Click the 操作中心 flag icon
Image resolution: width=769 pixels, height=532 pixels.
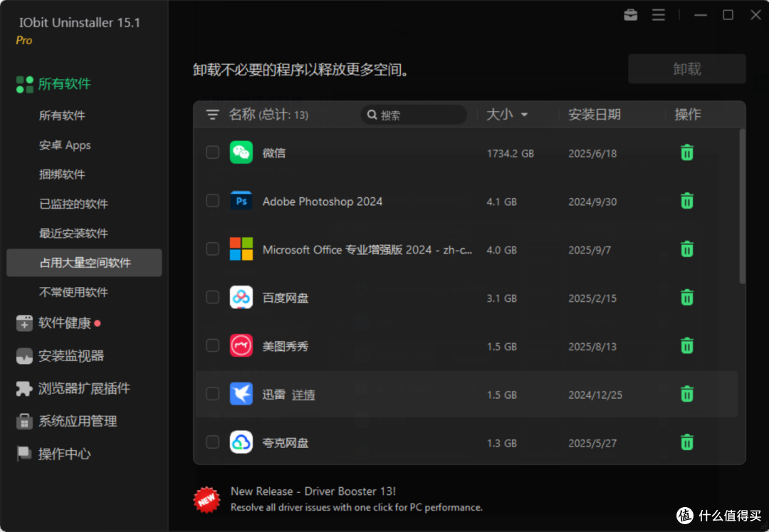(x=24, y=454)
